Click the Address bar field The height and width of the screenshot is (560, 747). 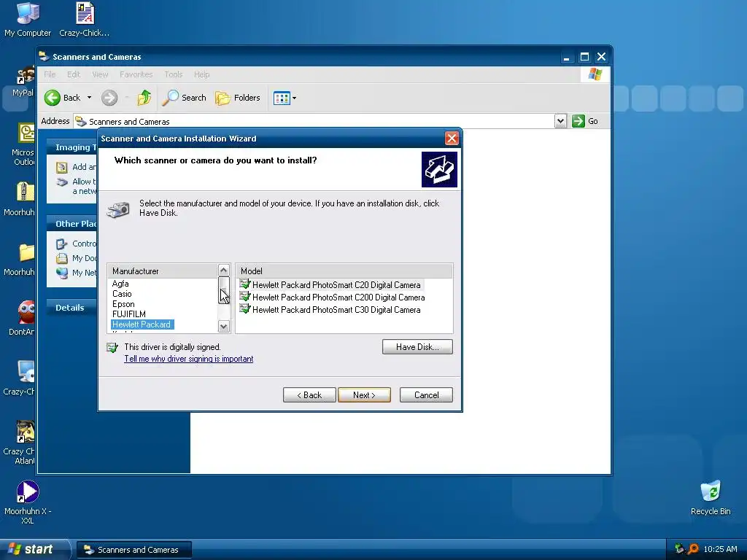pos(314,121)
